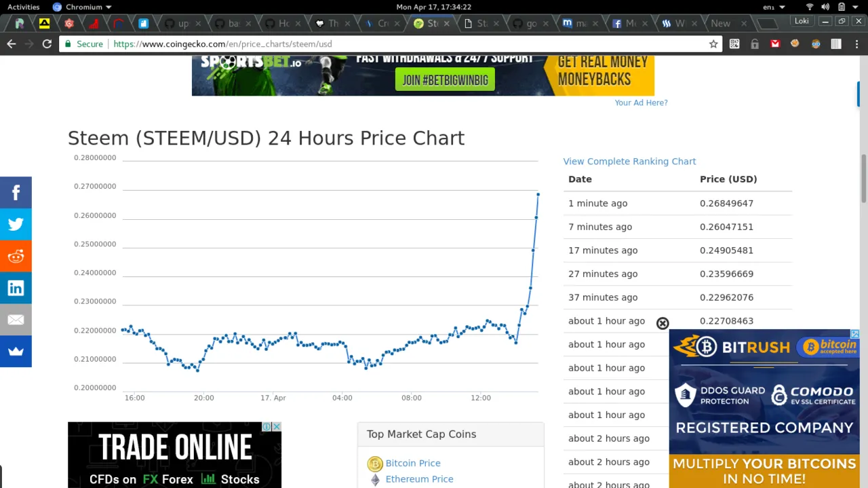The image size is (868, 488).
Task: Open the Your Ad Here link
Action: [x=641, y=102]
